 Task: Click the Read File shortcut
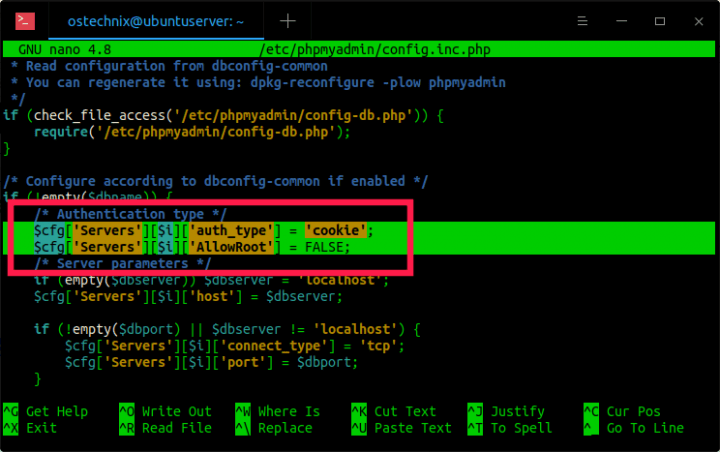click(176, 428)
